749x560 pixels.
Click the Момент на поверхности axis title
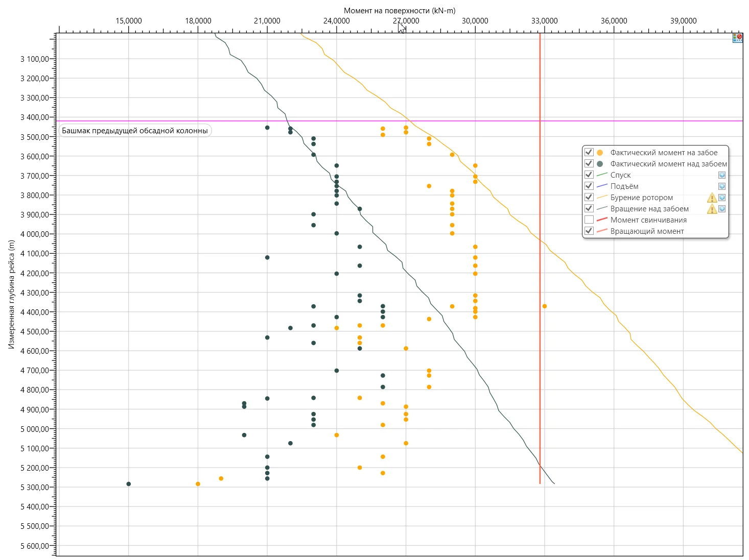point(400,10)
